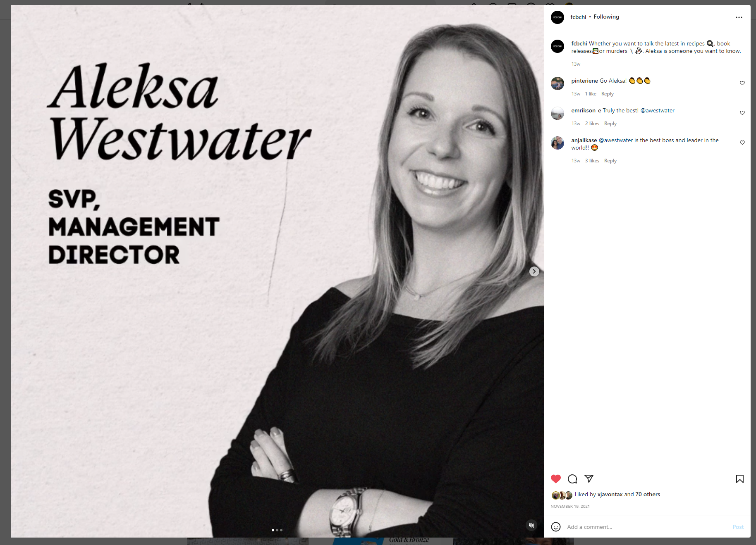Unmute the video audio icon
The width and height of the screenshot is (756, 545).
[531, 525]
